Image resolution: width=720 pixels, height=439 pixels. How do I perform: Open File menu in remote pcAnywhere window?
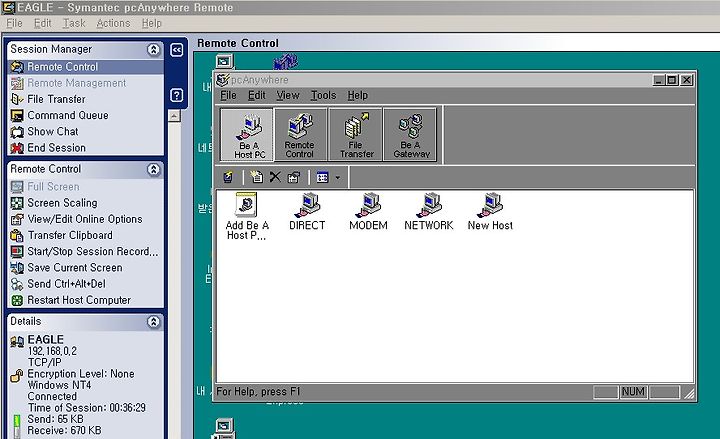pyautogui.click(x=228, y=95)
